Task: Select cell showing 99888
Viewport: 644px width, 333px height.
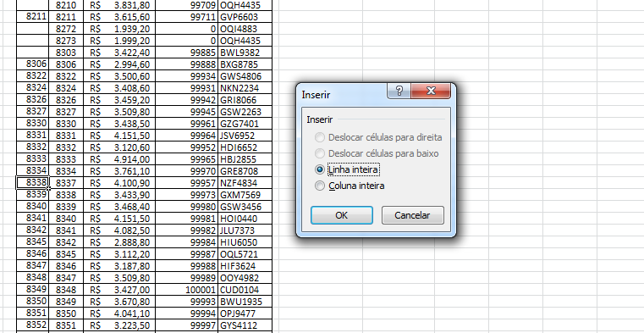Action: point(187,64)
